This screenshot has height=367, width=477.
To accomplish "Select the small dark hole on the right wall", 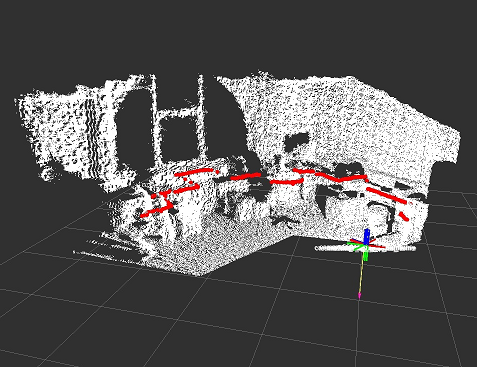I will 296,140.
